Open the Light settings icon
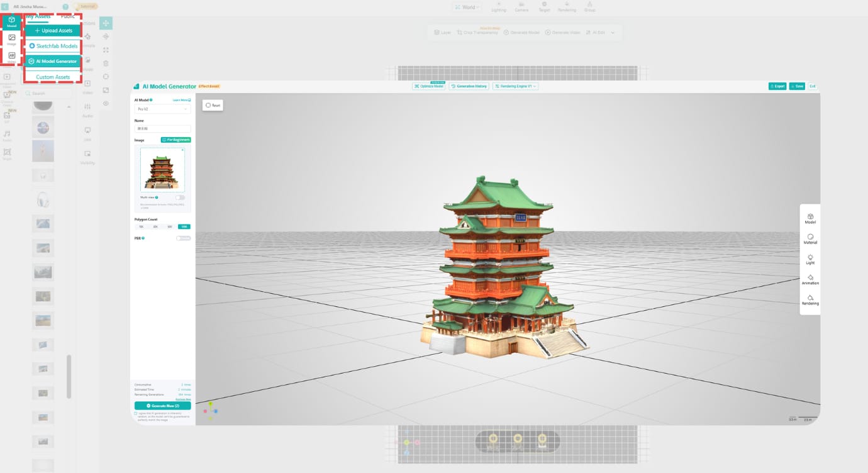 (810, 259)
